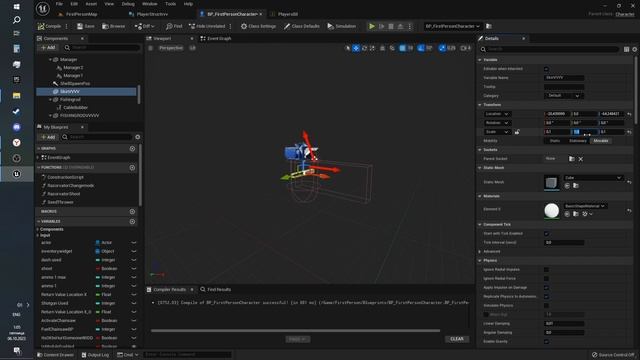Toggle visibility of dash used variable
Screen dimensions: 640x360
click(133, 260)
